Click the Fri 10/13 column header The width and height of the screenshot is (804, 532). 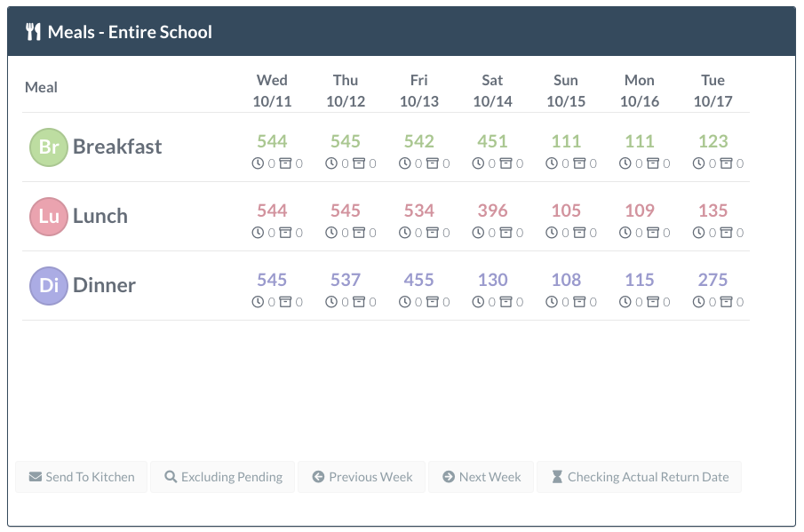(x=419, y=91)
